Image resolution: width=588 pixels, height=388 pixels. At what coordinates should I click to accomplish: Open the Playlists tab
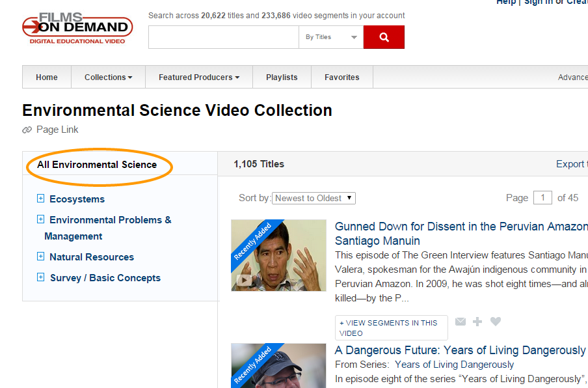pyautogui.click(x=282, y=77)
